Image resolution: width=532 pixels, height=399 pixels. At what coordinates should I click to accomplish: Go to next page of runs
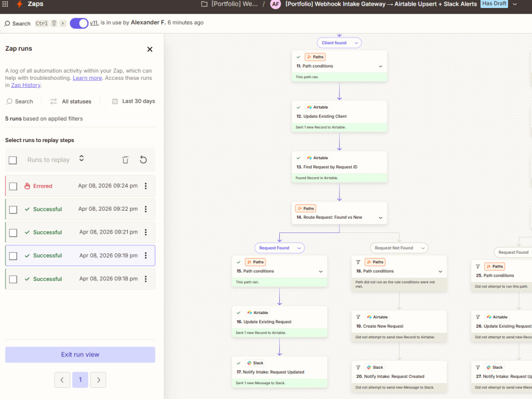coord(98,380)
